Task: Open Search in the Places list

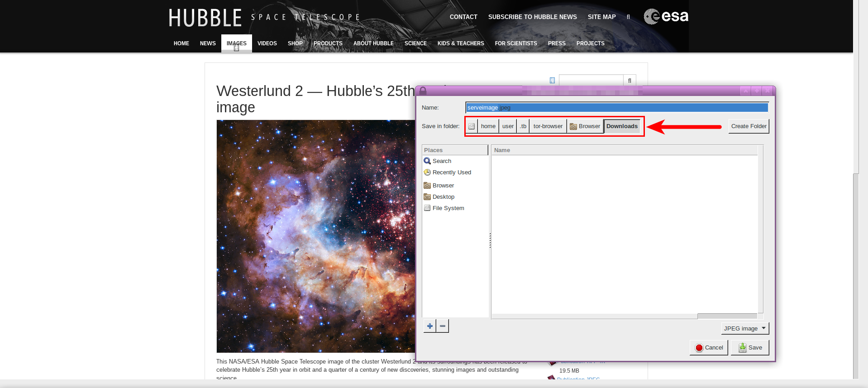Action: click(442, 161)
